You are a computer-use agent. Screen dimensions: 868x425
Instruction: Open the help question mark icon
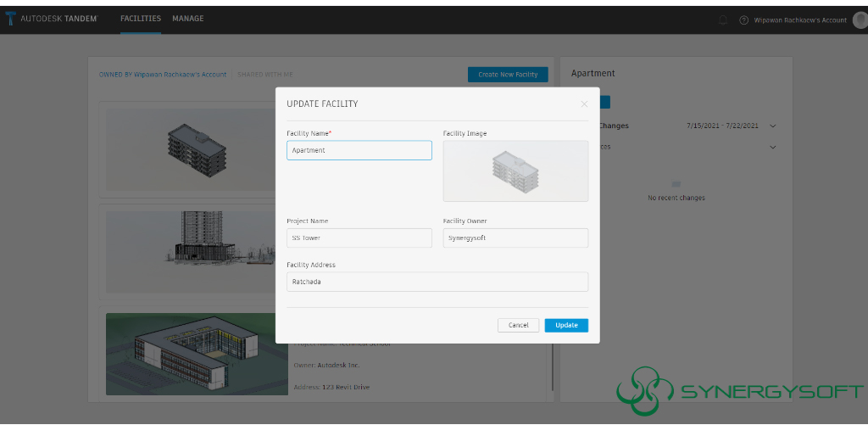pos(744,20)
